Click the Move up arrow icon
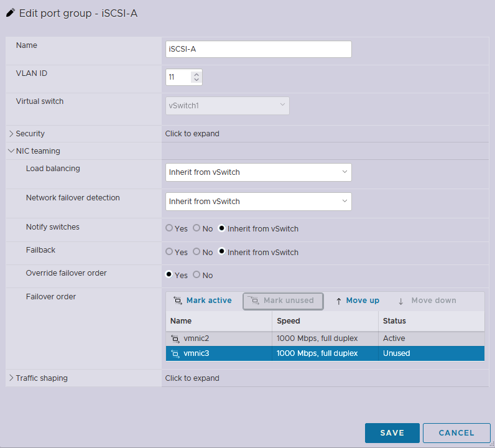The height and width of the screenshot is (448, 495). [x=338, y=301]
